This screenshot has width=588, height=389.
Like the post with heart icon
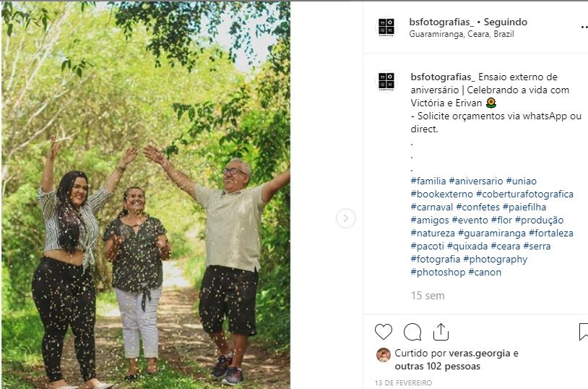384,332
